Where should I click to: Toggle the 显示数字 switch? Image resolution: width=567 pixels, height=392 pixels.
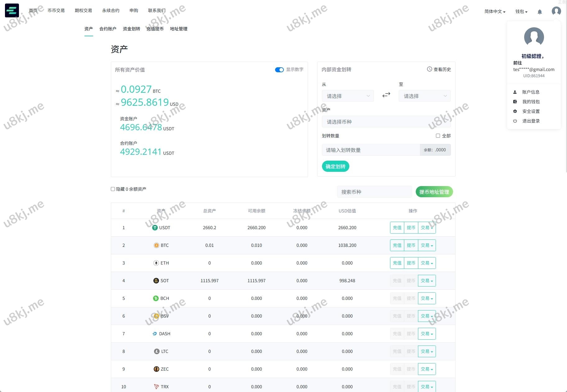coord(279,70)
